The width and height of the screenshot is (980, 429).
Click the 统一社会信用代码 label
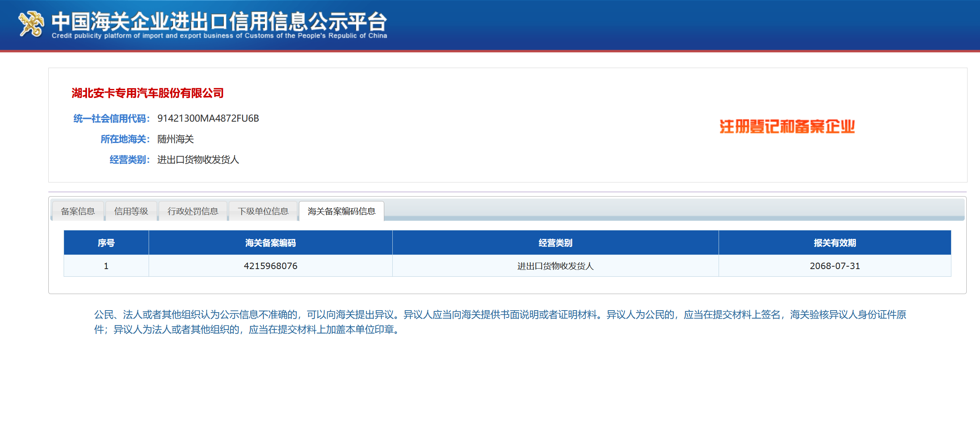[x=112, y=118]
